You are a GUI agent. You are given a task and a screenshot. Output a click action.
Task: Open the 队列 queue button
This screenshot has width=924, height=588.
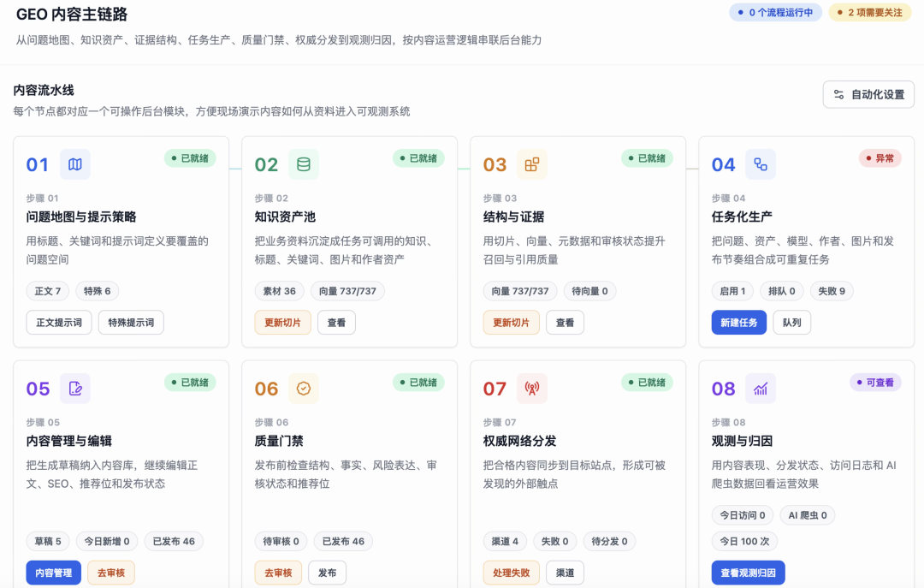(x=792, y=323)
